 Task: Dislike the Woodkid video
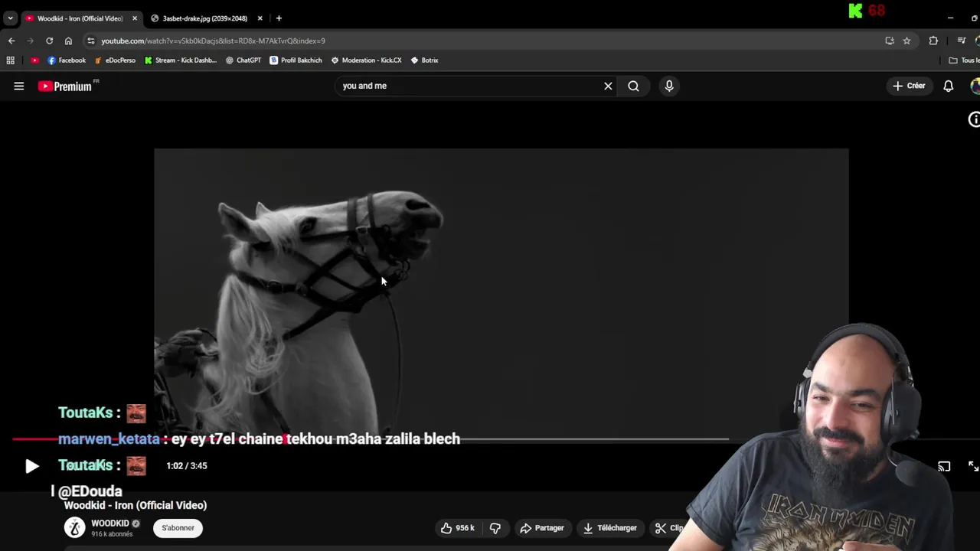(495, 528)
